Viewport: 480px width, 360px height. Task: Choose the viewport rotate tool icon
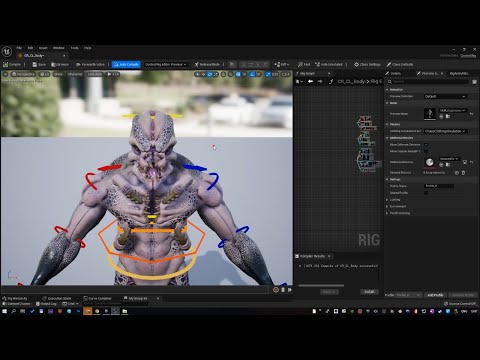pos(210,74)
